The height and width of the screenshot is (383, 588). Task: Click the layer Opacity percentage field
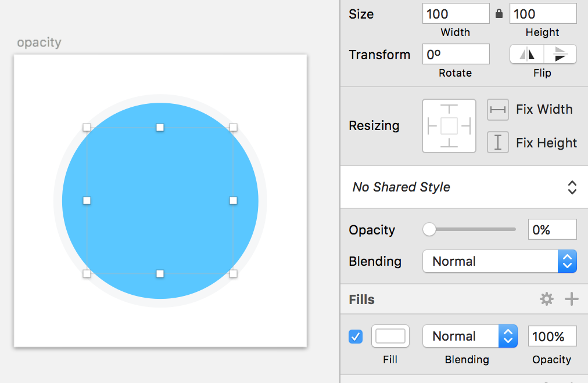pos(552,230)
